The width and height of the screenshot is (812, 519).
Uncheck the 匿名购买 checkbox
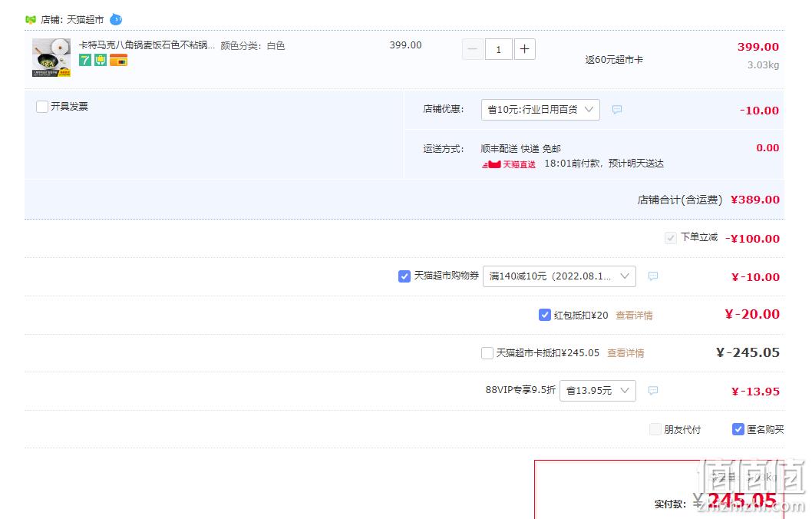point(738,429)
